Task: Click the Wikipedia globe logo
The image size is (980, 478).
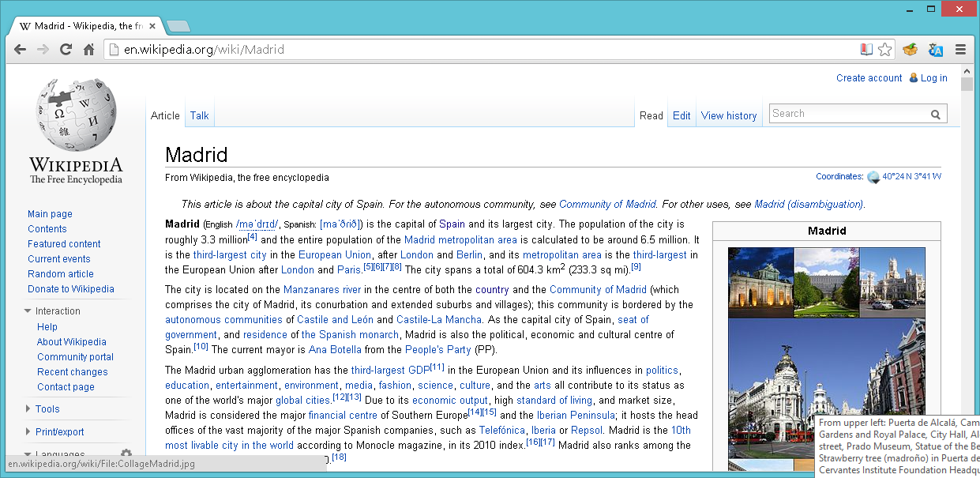Action: pyautogui.click(x=76, y=115)
